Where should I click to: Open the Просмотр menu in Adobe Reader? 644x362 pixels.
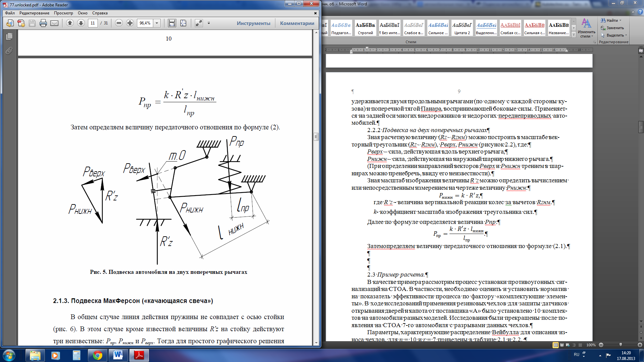(63, 13)
